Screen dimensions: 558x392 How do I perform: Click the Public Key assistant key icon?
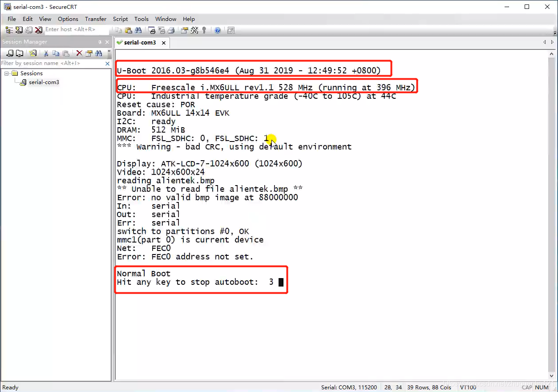[x=204, y=30]
